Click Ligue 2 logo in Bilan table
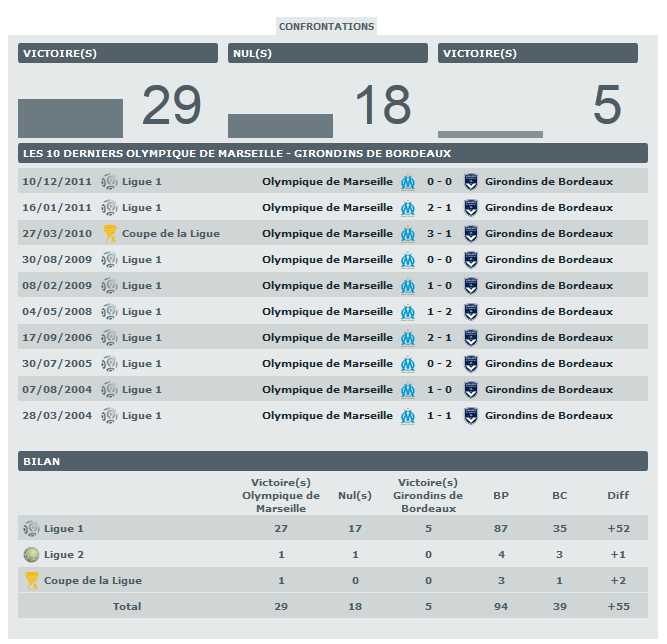The height and width of the screenshot is (644, 667). pyautogui.click(x=32, y=554)
